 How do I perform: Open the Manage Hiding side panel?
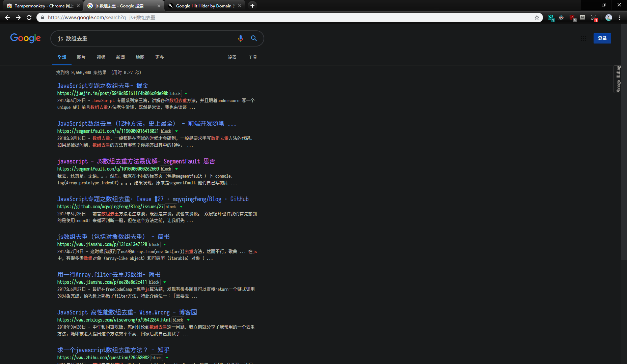(x=618, y=79)
